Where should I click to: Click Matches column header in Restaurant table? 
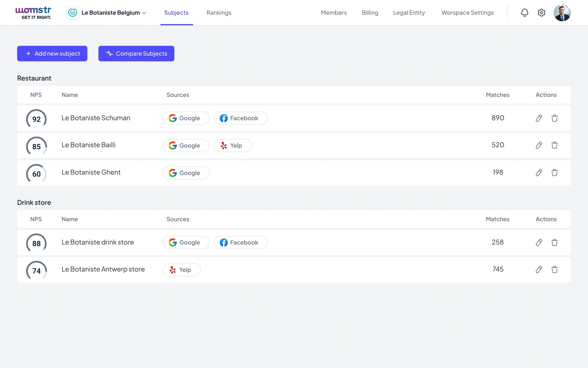click(498, 95)
